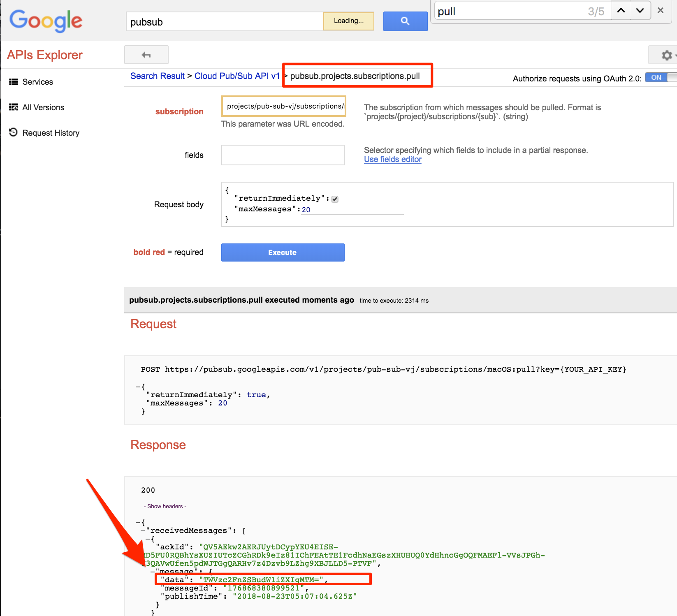Collapse the response root JSON object
677x616 pixels.
pyautogui.click(x=138, y=522)
